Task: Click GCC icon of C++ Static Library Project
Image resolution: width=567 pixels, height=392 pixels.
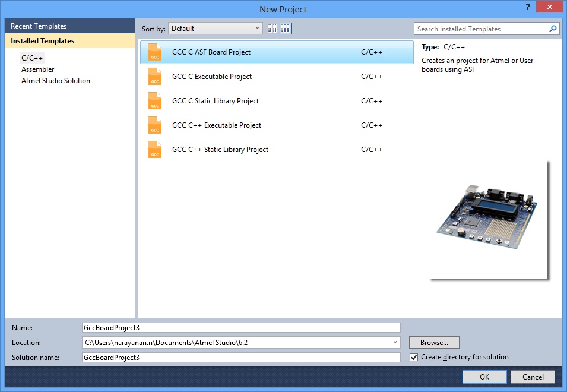Action: pyautogui.click(x=155, y=150)
